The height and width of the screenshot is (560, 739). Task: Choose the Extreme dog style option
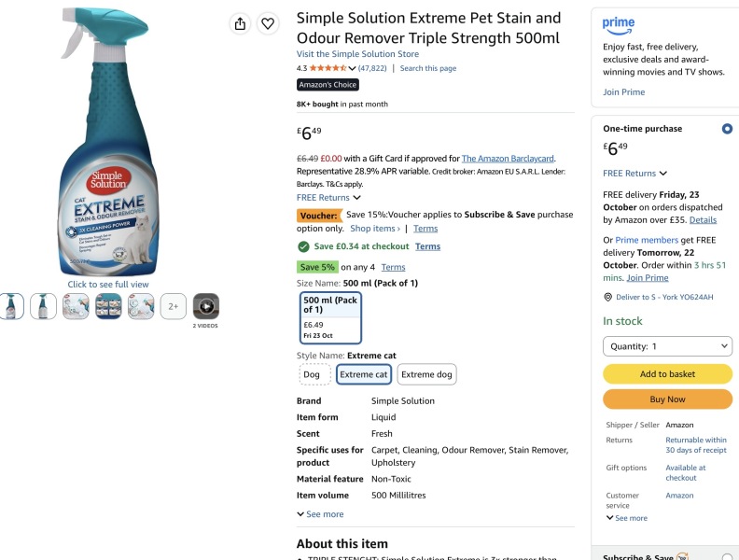pos(426,374)
